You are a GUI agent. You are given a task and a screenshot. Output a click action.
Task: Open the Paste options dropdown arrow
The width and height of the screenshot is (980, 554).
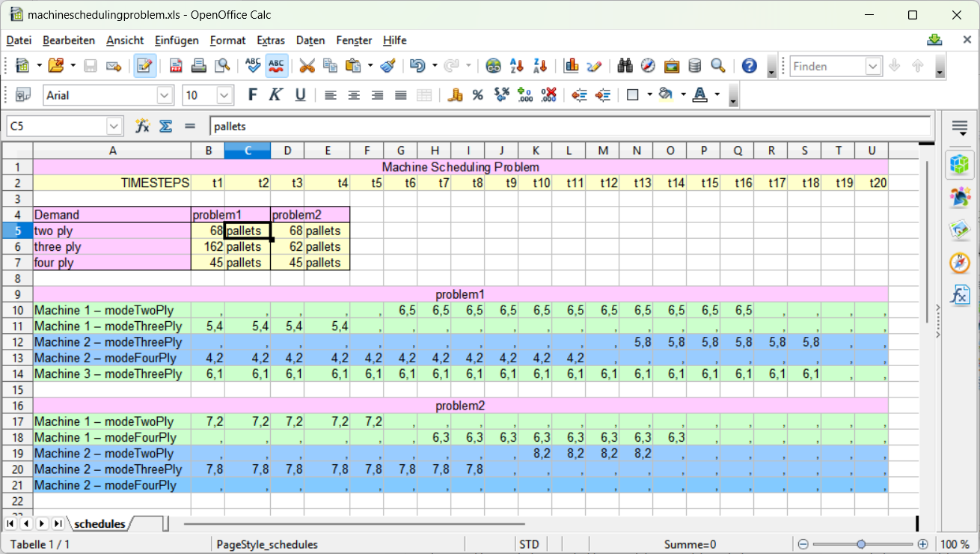tap(370, 66)
